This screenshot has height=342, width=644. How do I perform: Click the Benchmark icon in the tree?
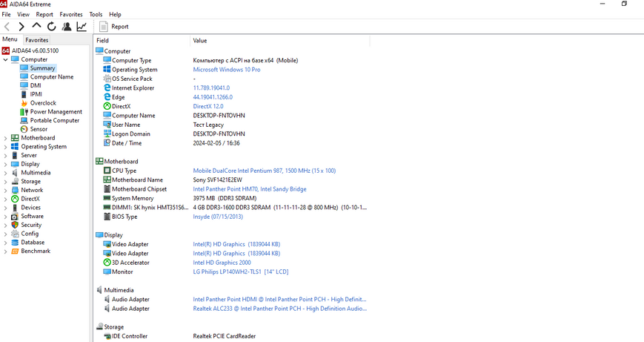[x=15, y=251]
